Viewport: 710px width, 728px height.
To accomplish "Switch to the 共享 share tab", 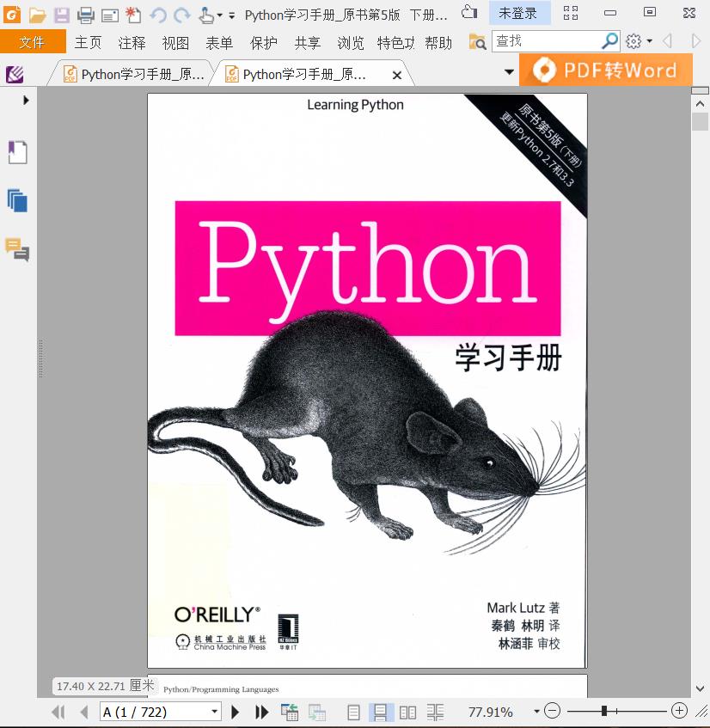I will [307, 43].
